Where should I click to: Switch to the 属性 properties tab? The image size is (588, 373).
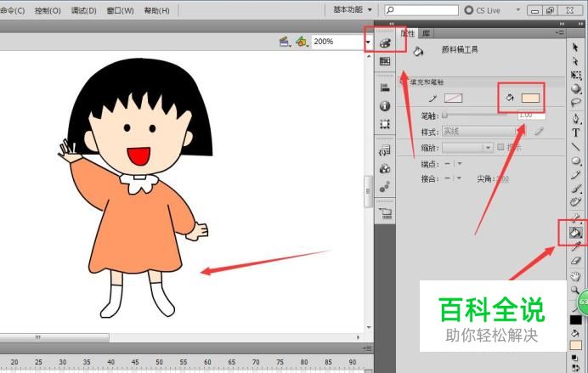pyautogui.click(x=408, y=33)
